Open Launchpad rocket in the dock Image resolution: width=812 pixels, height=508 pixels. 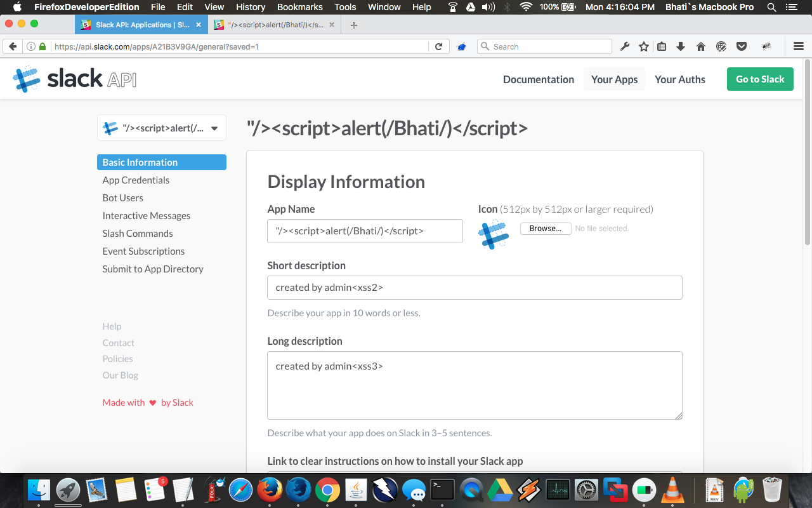(x=68, y=490)
